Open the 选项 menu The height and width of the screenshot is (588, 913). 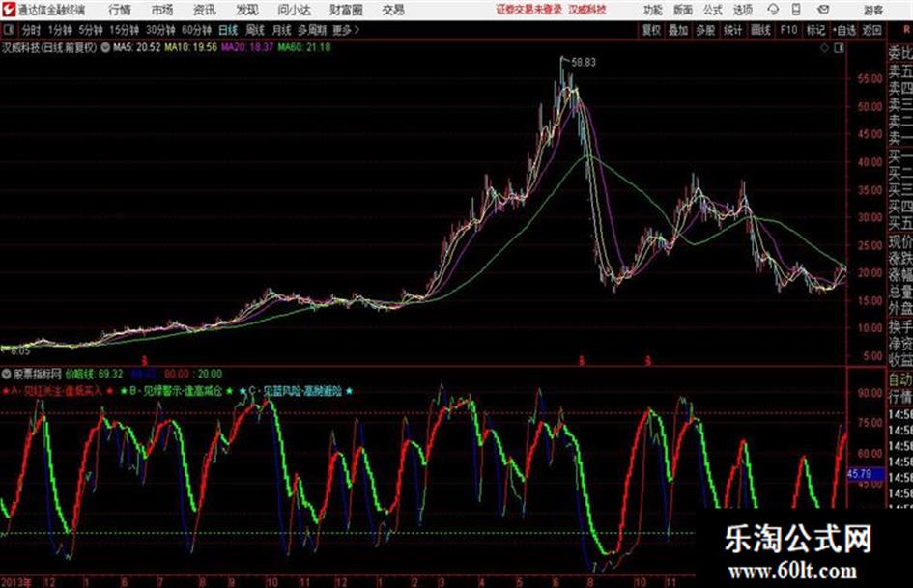tap(742, 10)
